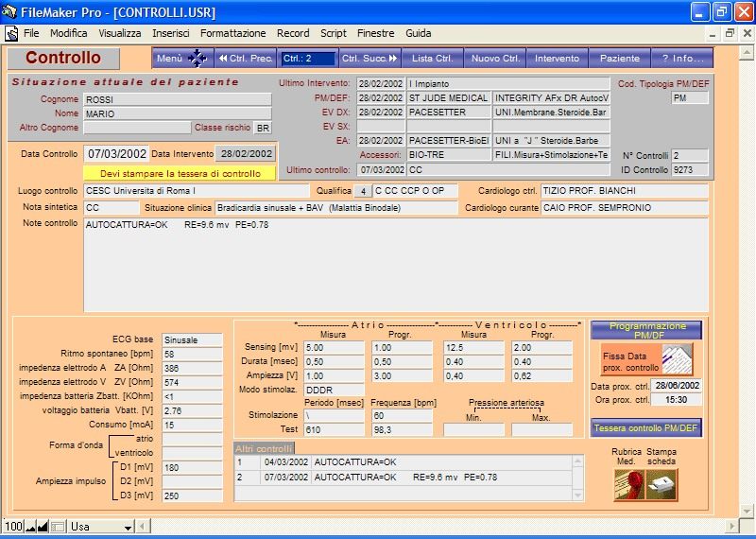Click the Stampa scheda printer icon

[x=661, y=484]
